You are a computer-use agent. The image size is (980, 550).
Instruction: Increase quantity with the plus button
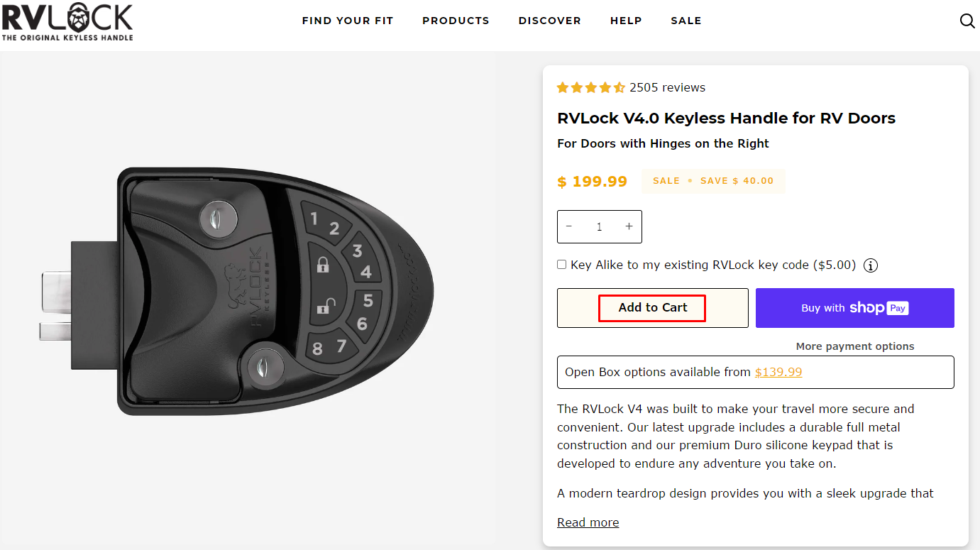[629, 226]
